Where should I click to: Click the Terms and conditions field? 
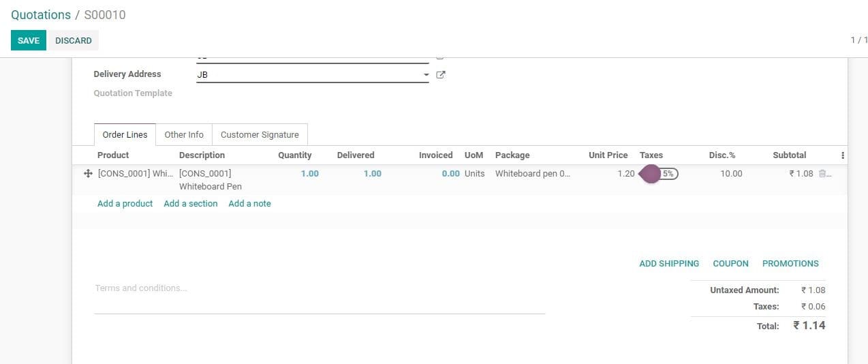pyautogui.click(x=319, y=289)
